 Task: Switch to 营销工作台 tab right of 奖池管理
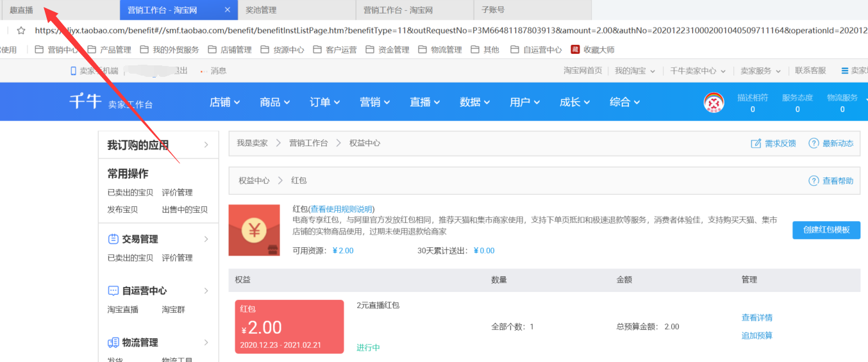pos(415,10)
